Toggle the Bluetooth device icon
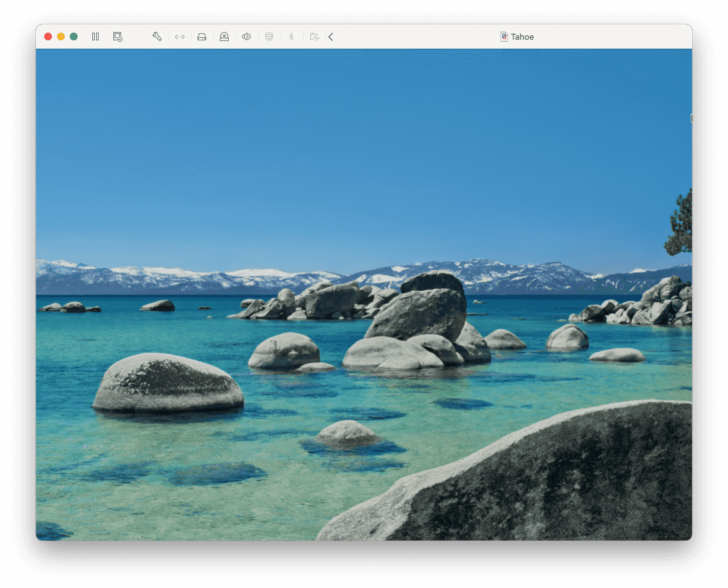The image size is (728, 588). click(x=291, y=37)
